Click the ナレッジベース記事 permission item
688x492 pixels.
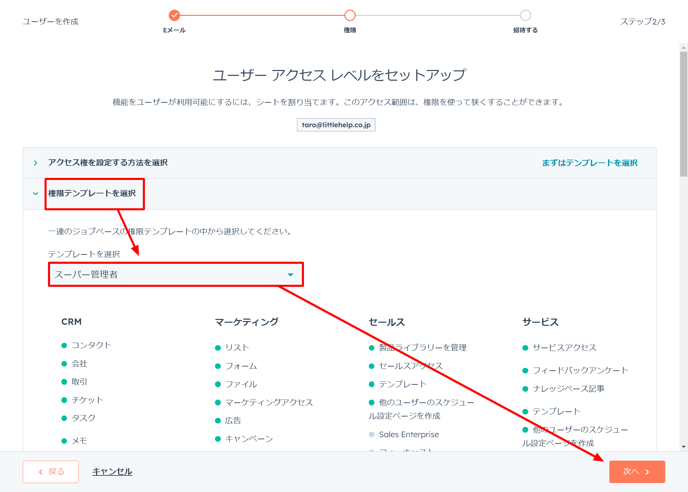568,388
